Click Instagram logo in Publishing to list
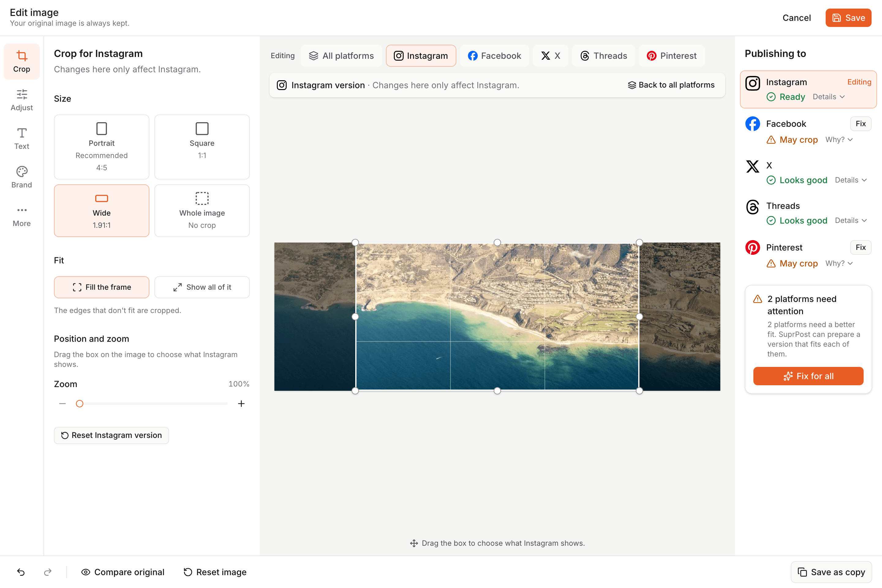 (x=752, y=83)
